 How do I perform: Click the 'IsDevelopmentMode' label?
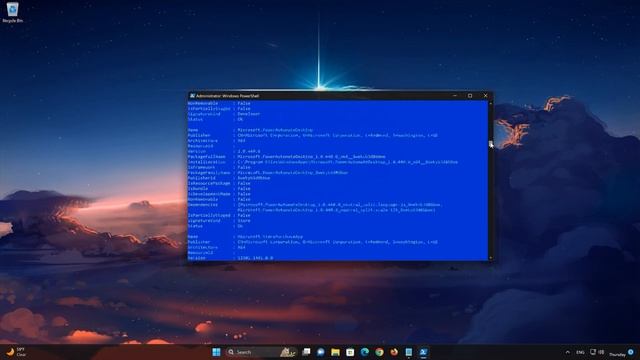[209, 194]
